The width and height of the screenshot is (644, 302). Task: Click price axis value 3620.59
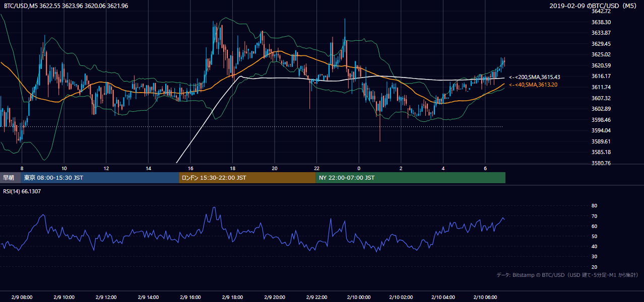coord(601,65)
